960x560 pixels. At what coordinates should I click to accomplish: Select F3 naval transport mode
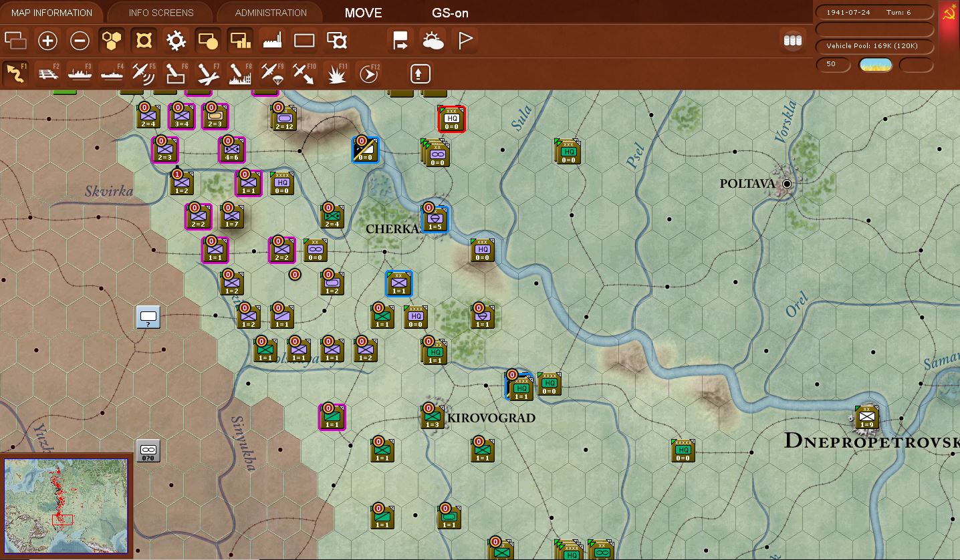pyautogui.click(x=80, y=73)
